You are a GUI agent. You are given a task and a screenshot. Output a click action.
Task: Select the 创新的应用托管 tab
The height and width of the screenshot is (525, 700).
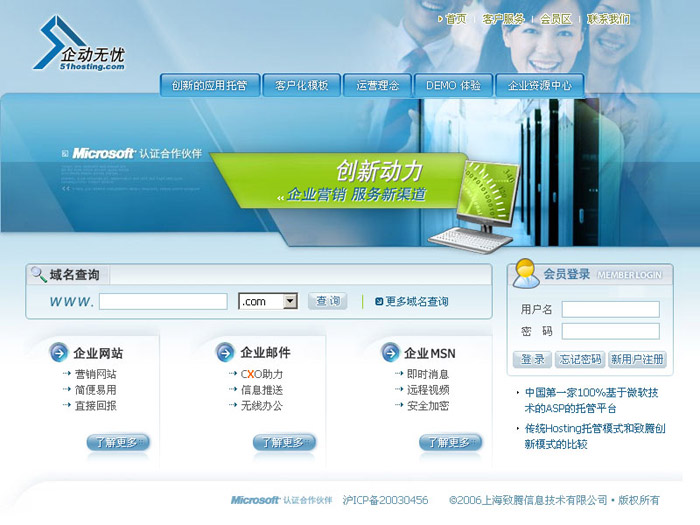coord(210,85)
